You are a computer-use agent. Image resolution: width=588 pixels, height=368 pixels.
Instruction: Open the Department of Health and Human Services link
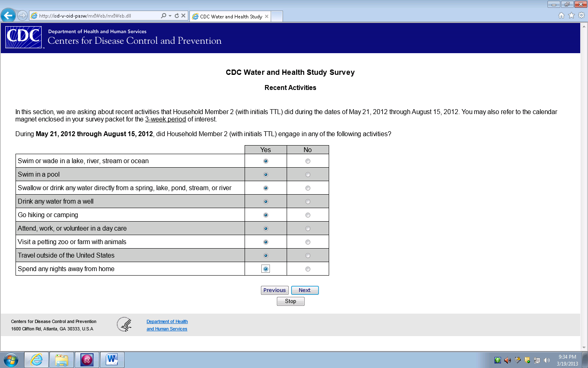pos(167,325)
